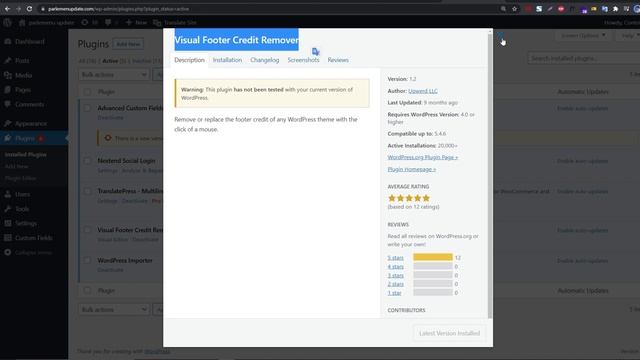Tick the select-all checkbox in table header
This screenshot has width=640, height=360.
point(87,92)
